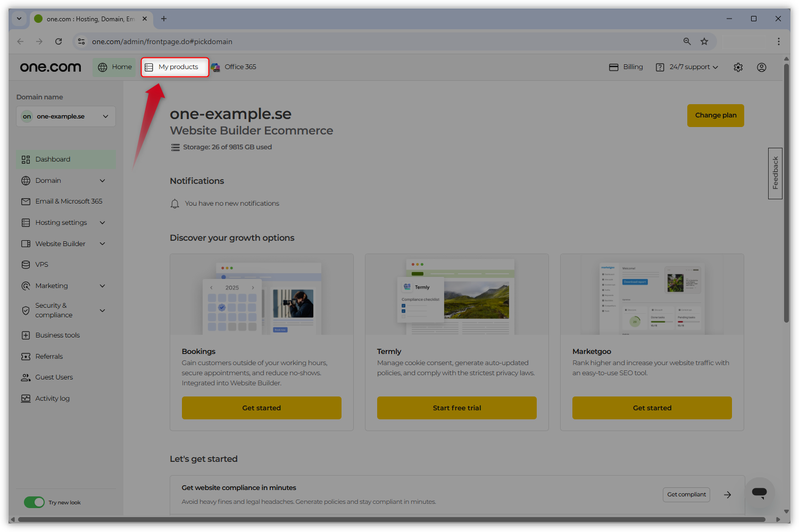This screenshot has height=532, width=799.
Task: Open the Chrome three-dot menu
Action: click(x=779, y=41)
